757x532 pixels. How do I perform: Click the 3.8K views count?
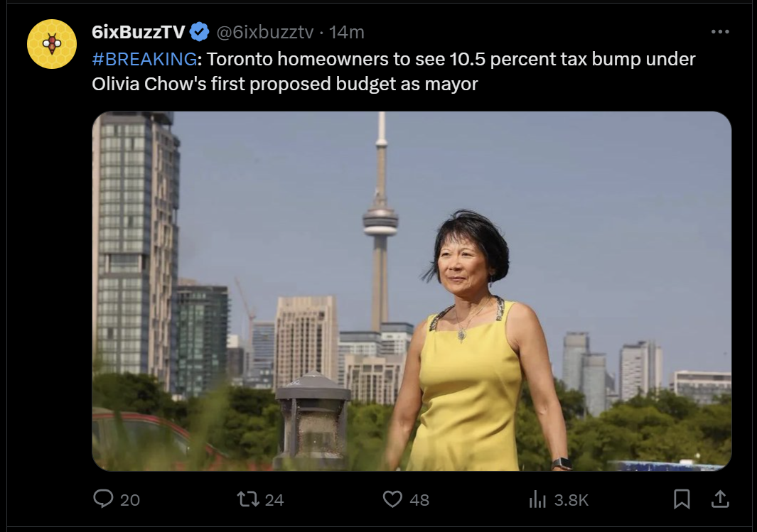pyautogui.click(x=571, y=500)
